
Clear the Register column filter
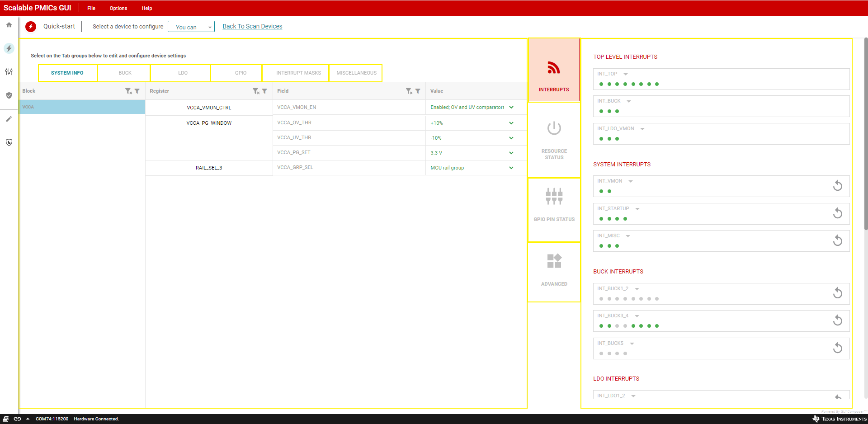point(256,91)
